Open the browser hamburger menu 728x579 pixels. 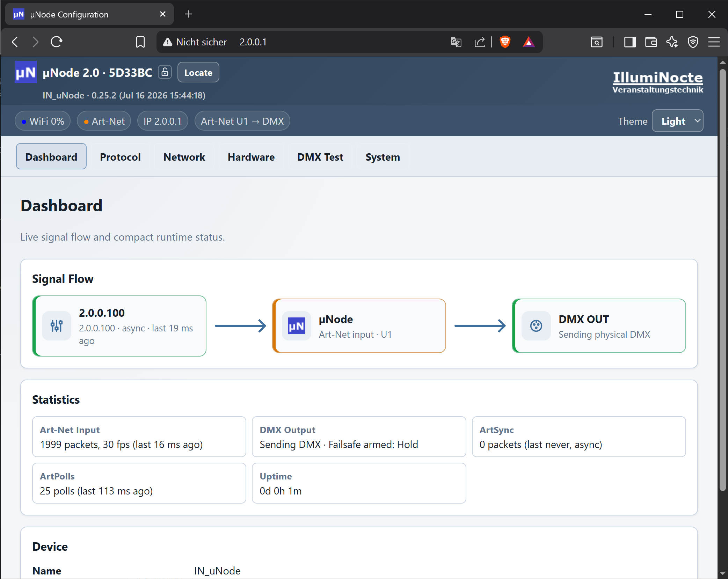click(x=714, y=42)
